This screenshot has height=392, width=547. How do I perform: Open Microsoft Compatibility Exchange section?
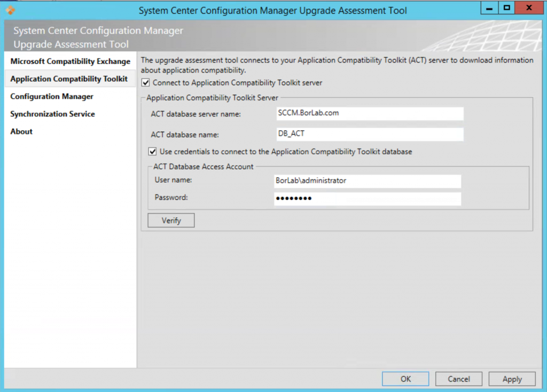[x=70, y=61]
